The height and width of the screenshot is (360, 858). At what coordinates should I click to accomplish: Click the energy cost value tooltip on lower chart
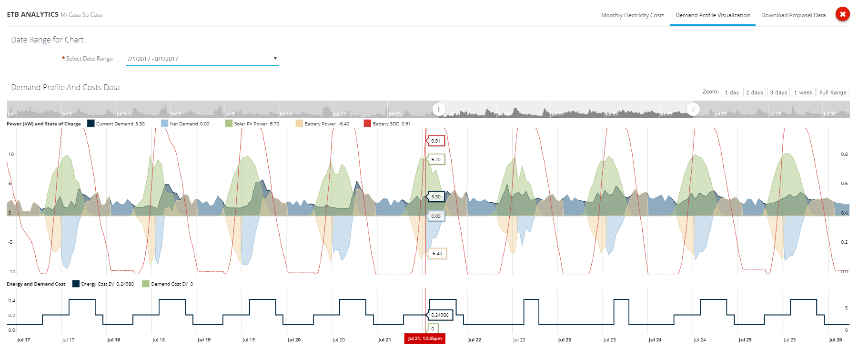point(438,315)
